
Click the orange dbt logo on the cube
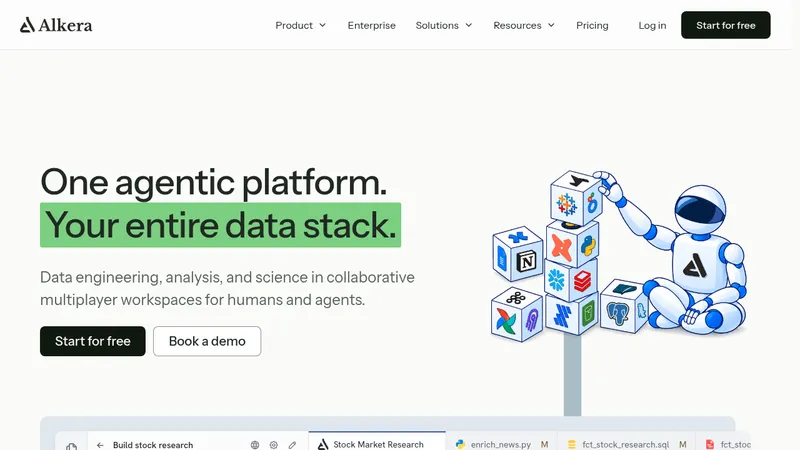click(561, 248)
